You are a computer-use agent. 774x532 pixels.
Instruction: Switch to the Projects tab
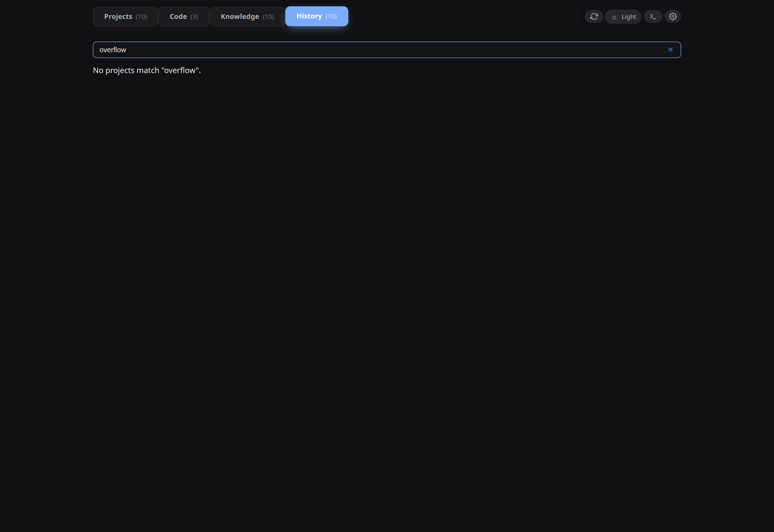pyautogui.click(x=125, y=16)
